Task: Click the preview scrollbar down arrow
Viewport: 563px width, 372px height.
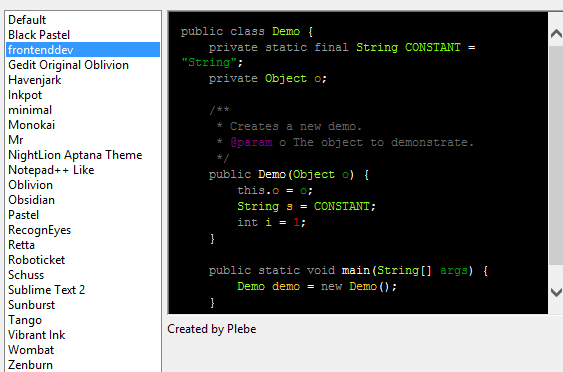Action: (x=556, y=292)
